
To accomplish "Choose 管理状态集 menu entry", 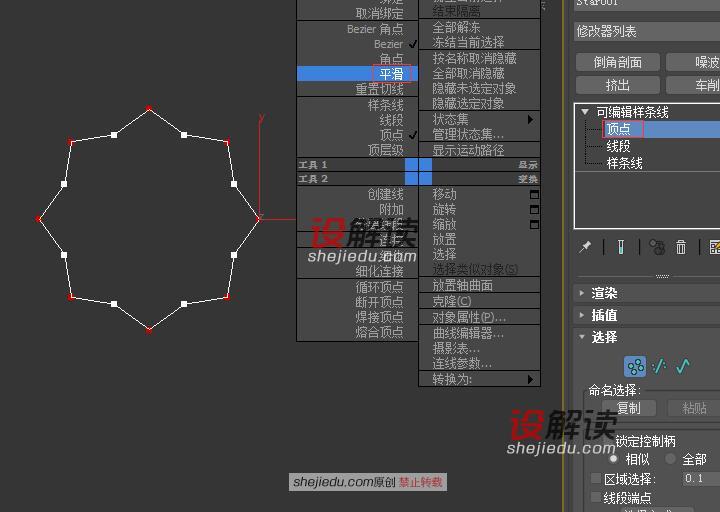I will pyautogui.click(x=468, y=135).
